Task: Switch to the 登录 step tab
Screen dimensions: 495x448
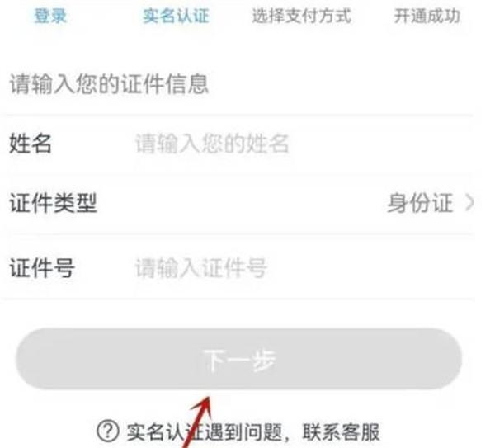Action: (50, 16)
